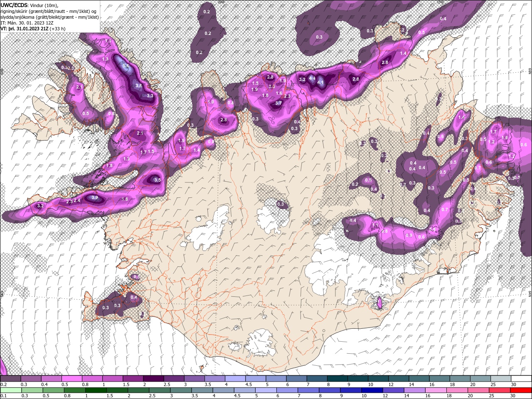Select pale green rain swatch between 0.1 and 0.3

[x=11, y=390]
